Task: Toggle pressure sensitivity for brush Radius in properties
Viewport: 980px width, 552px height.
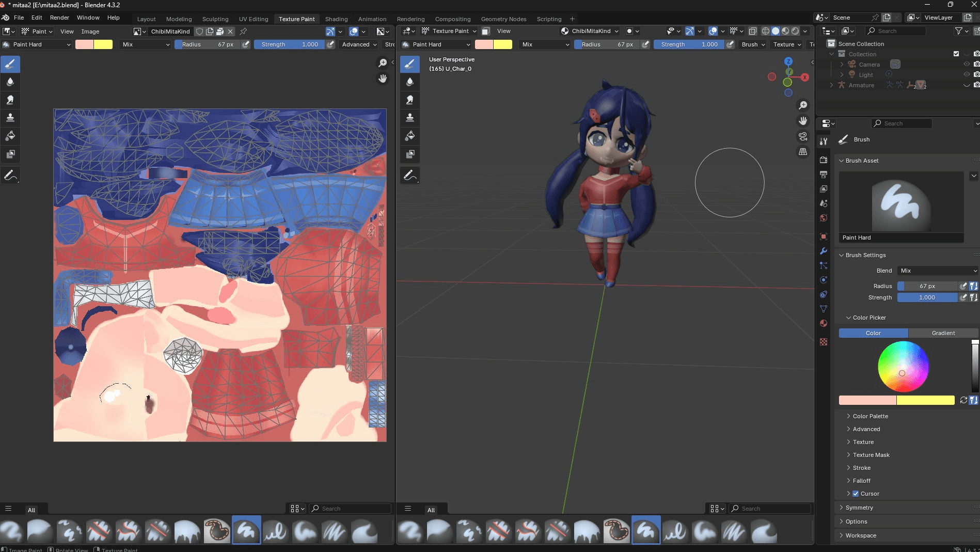Action: click(x=963, y=286)
